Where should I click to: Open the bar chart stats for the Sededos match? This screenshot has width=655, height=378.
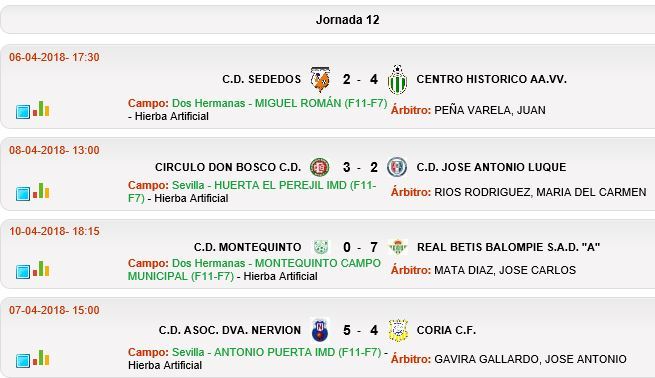click(41, 109)
